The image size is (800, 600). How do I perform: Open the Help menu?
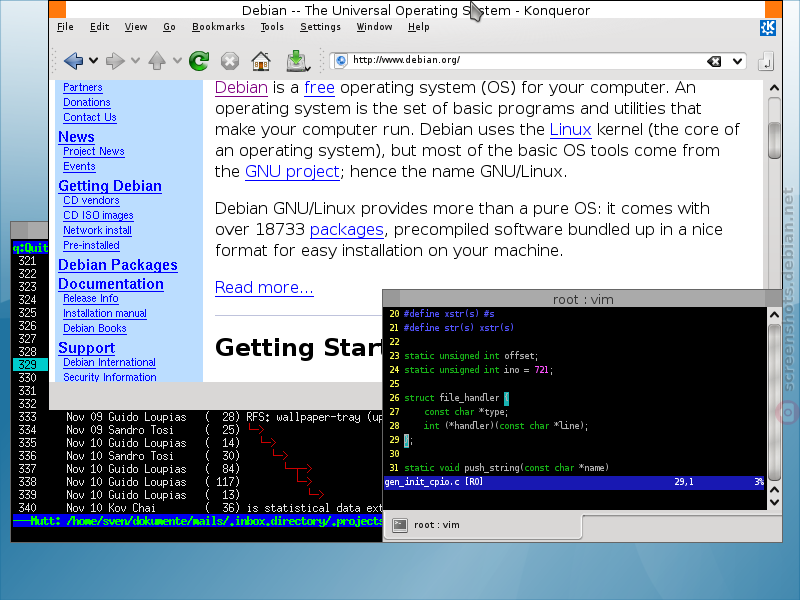(418, 27)
